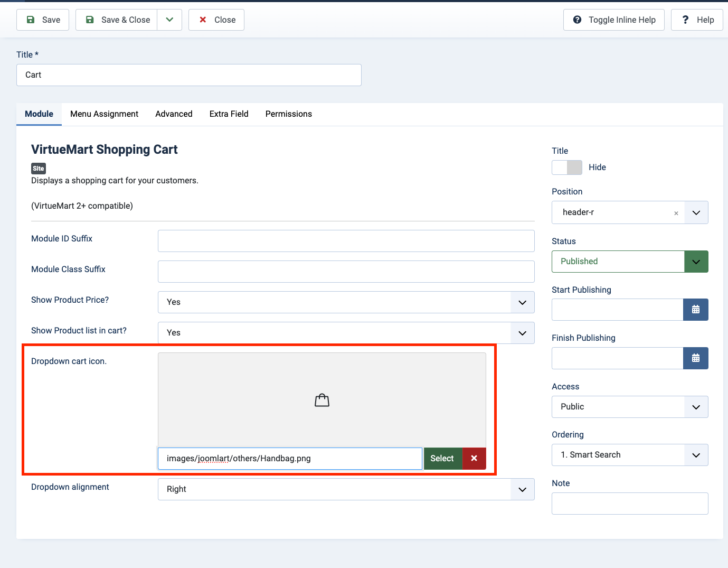Screen dimensions: 728x568
Task: Click the handbag image preview
Action: click(x=322, y=401)
